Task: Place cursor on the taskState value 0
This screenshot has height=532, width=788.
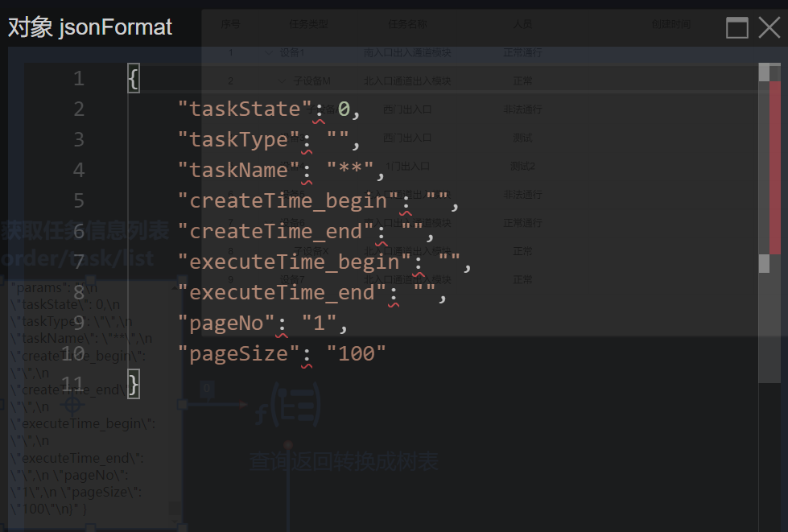Action: click(x=344, y=109)
